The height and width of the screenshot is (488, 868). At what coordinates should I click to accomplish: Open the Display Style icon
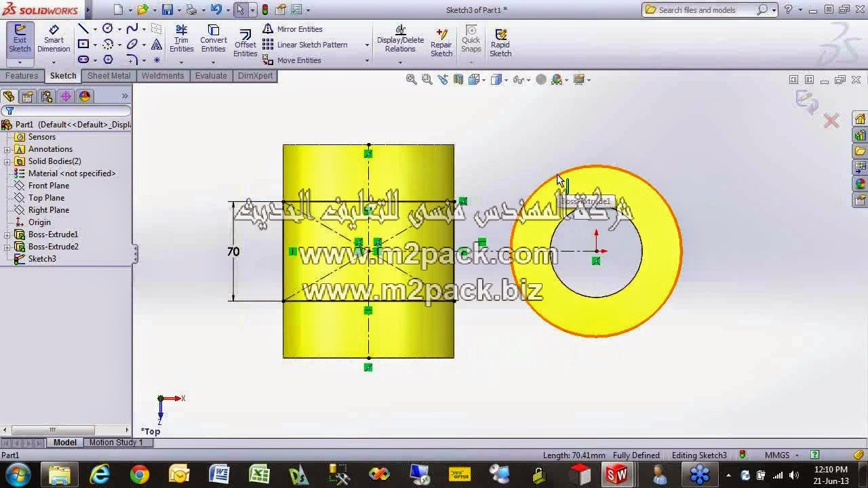[496, 79]
